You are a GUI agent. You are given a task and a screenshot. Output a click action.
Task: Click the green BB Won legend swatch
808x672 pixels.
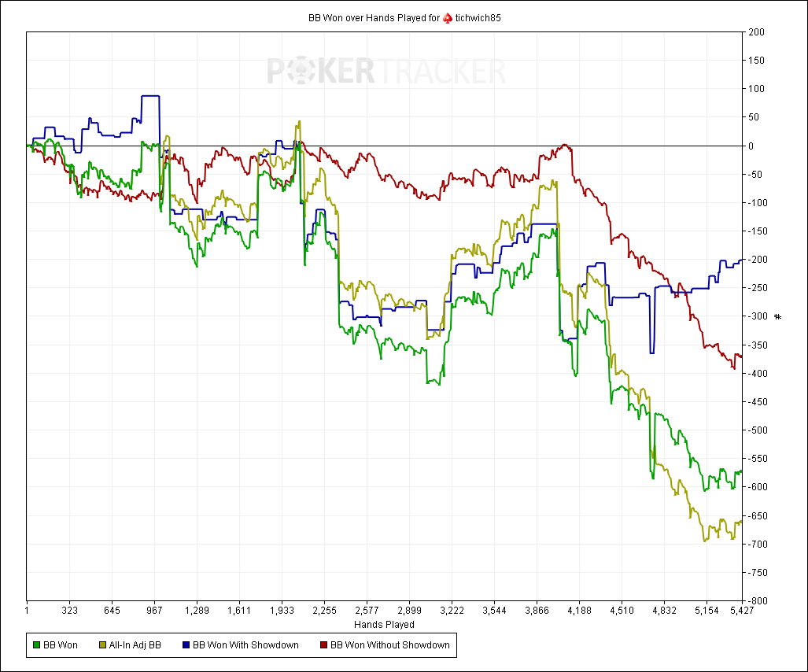click(x=37, y=645)
